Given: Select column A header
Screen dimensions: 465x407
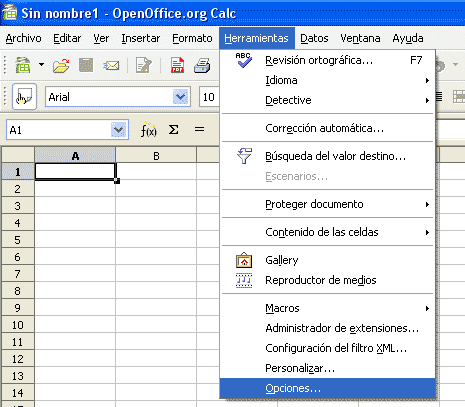Looking at the screenshot, I should (x=75, y=156).
